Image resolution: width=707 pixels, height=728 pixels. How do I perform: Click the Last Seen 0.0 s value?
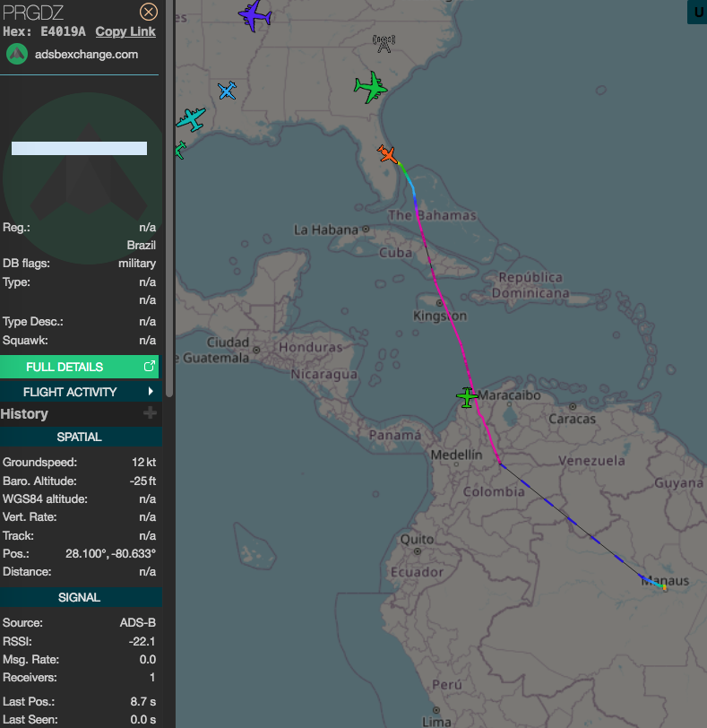tap(142, 720)
